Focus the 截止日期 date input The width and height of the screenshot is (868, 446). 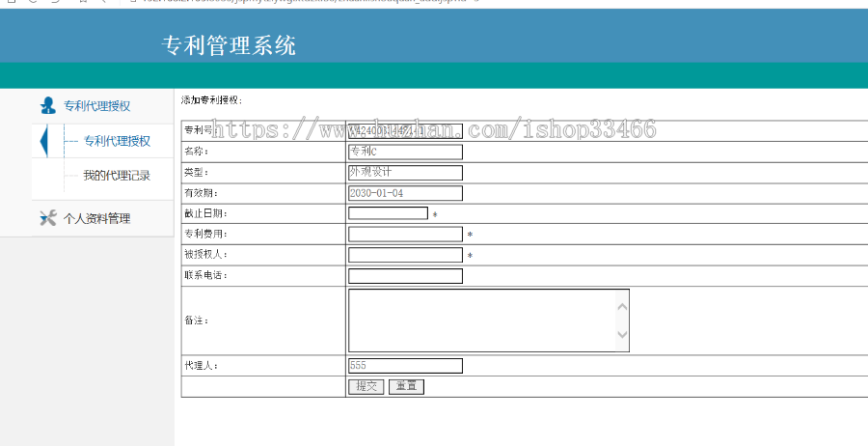388,213
